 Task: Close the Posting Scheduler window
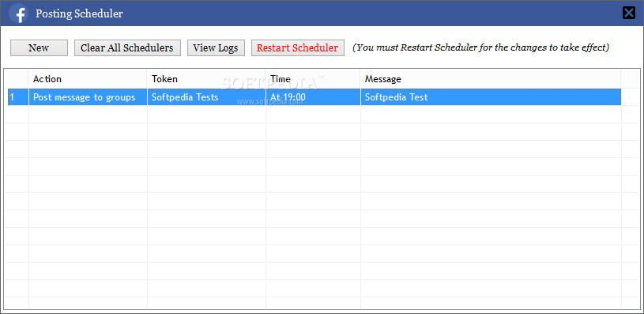click(629, 13)
